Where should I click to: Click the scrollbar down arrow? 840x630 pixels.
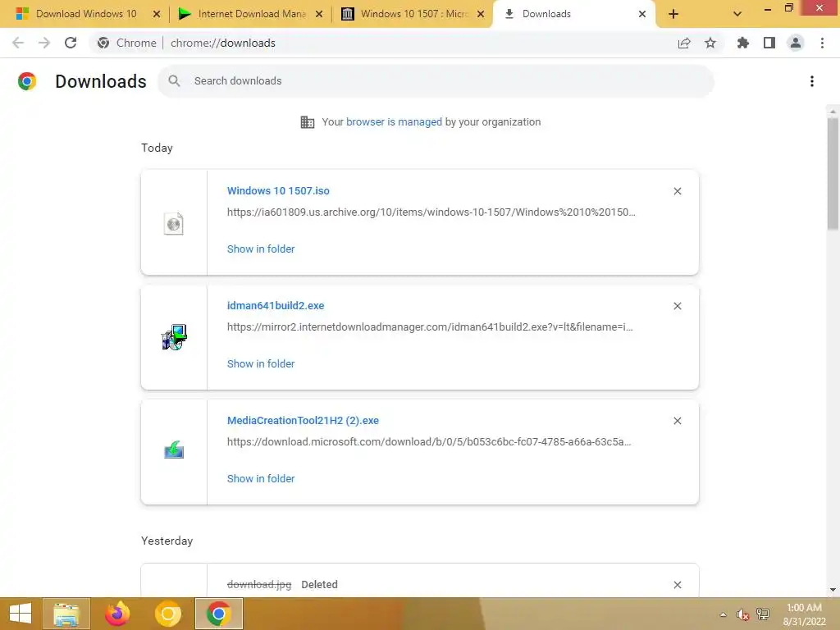(833, 590)
